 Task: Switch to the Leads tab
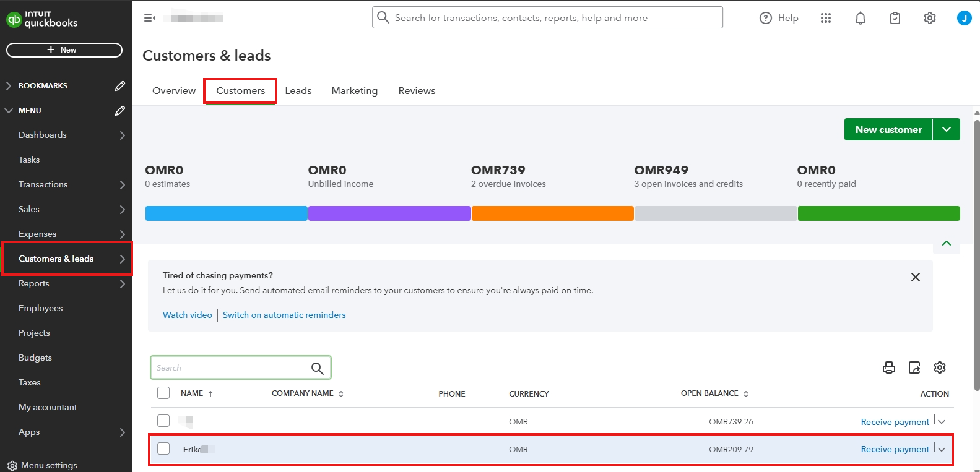point(298,91)
